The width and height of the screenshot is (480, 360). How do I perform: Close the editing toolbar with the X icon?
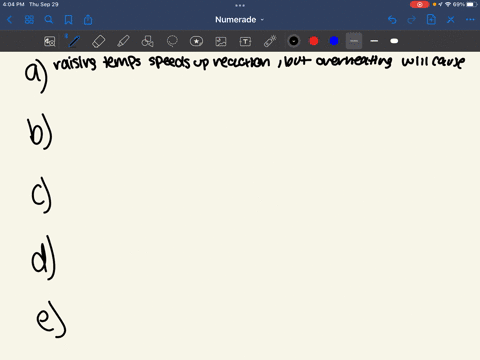451,20
